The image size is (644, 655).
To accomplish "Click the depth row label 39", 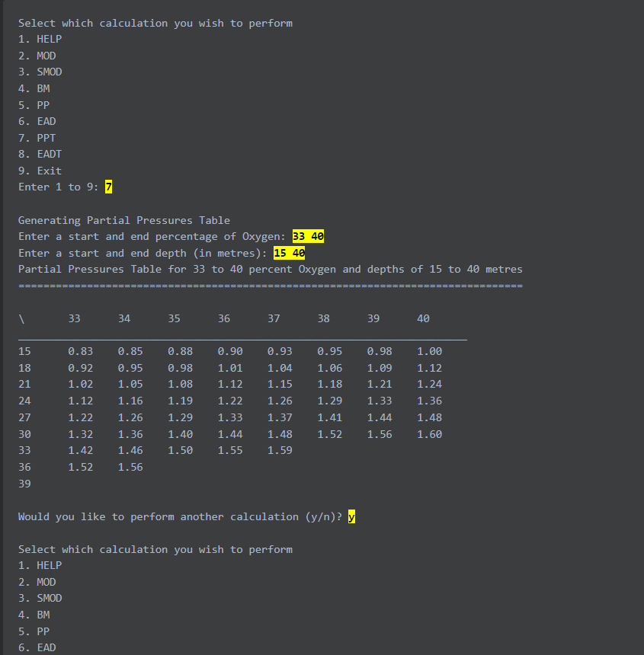I will 24,484.
